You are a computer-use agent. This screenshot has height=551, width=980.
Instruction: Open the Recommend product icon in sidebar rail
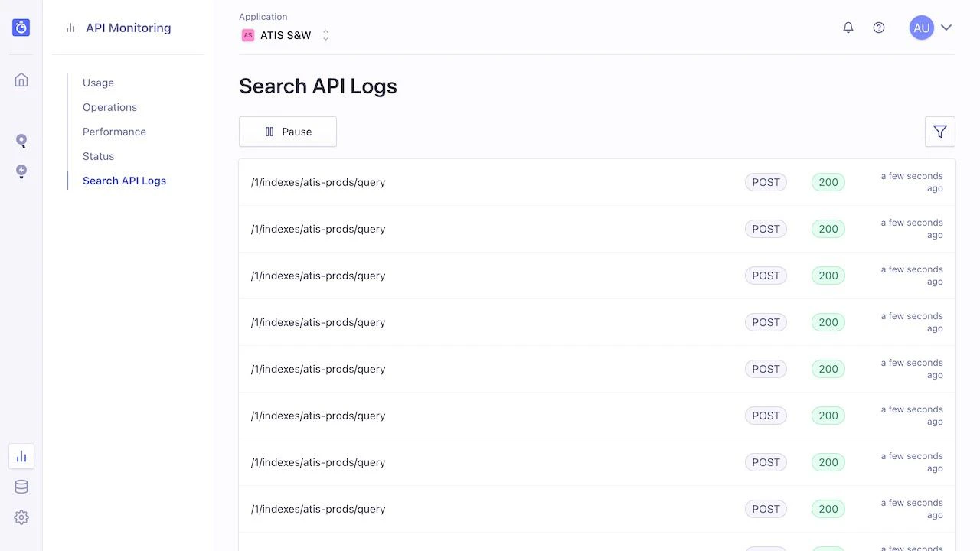[x=21, y=171]
